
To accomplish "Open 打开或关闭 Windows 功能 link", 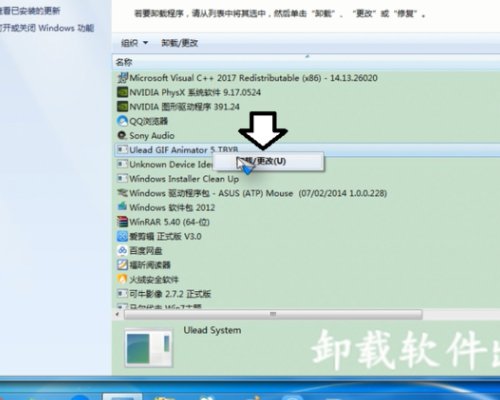I will tap(47, 28).
